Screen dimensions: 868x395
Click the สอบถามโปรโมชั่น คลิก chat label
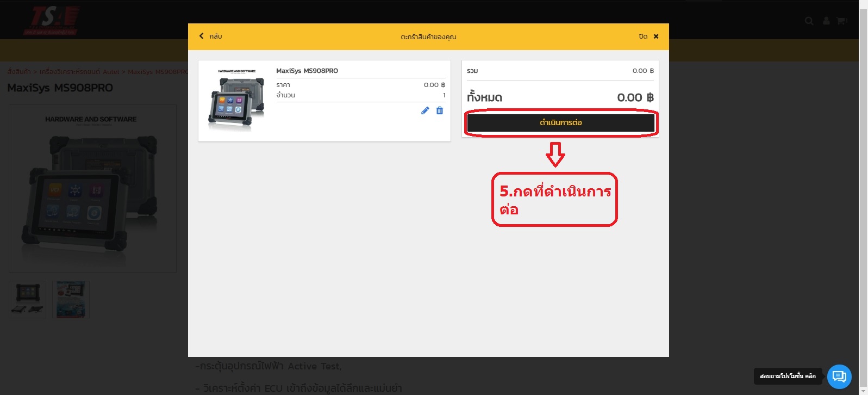click(x=788, y=376)
